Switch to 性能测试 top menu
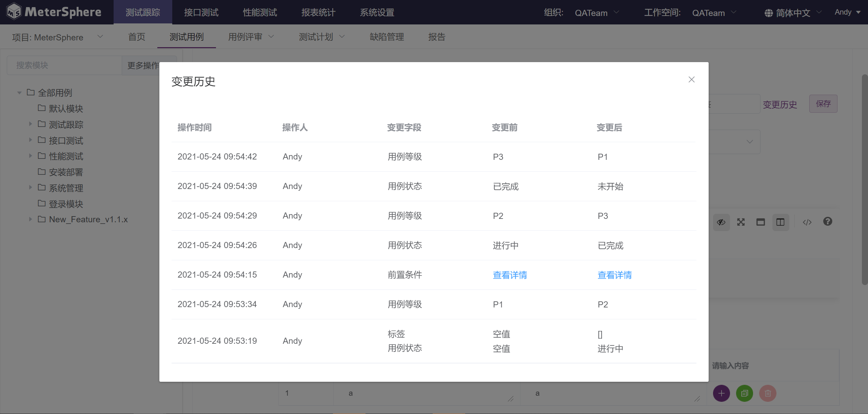 pos(260,12)
